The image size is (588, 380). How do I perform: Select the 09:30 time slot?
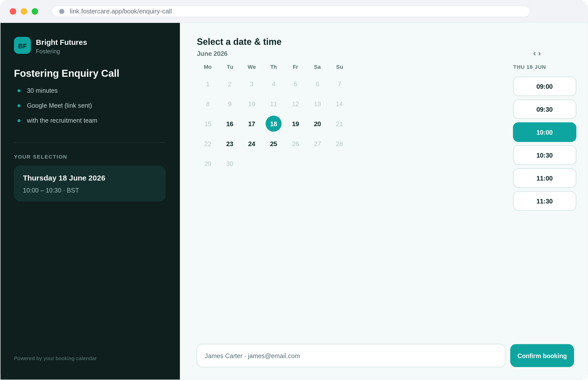click(x=544, y=109)
